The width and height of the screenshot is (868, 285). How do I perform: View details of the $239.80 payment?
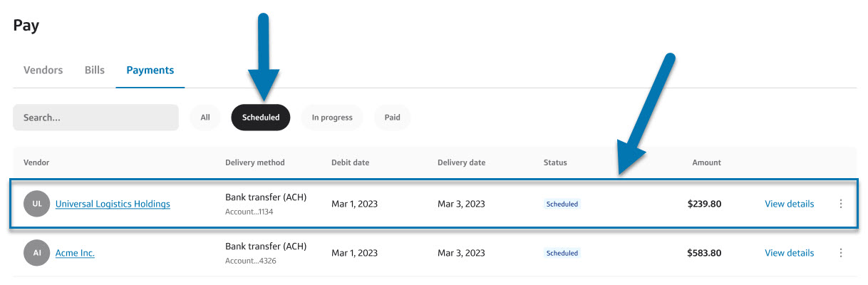click(789, 204)
